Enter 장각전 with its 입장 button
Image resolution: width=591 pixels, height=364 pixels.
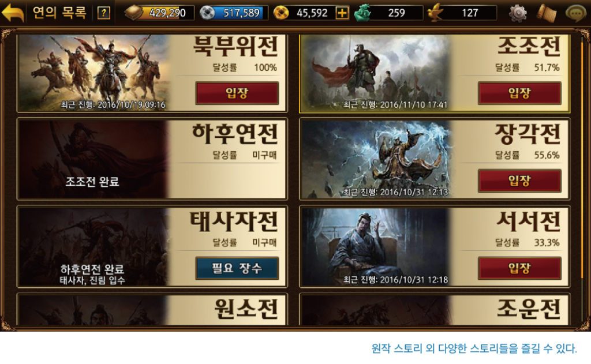click(519, 181)
